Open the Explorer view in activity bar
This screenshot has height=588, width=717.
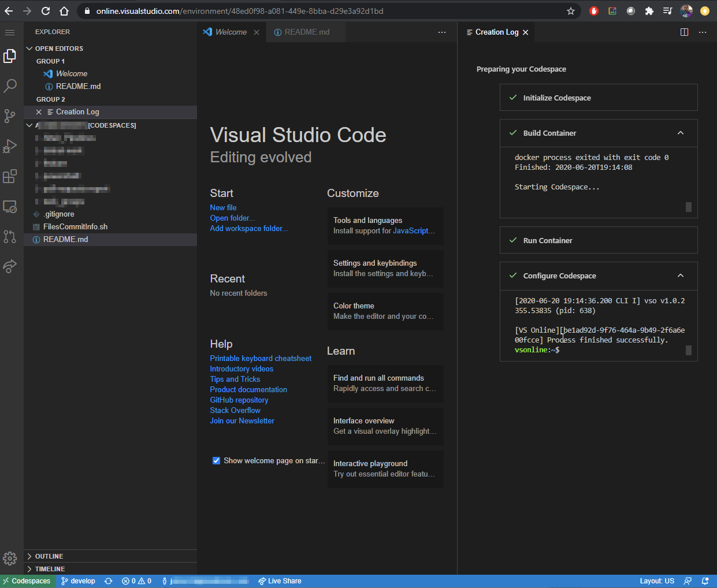[x=10, y=56]
